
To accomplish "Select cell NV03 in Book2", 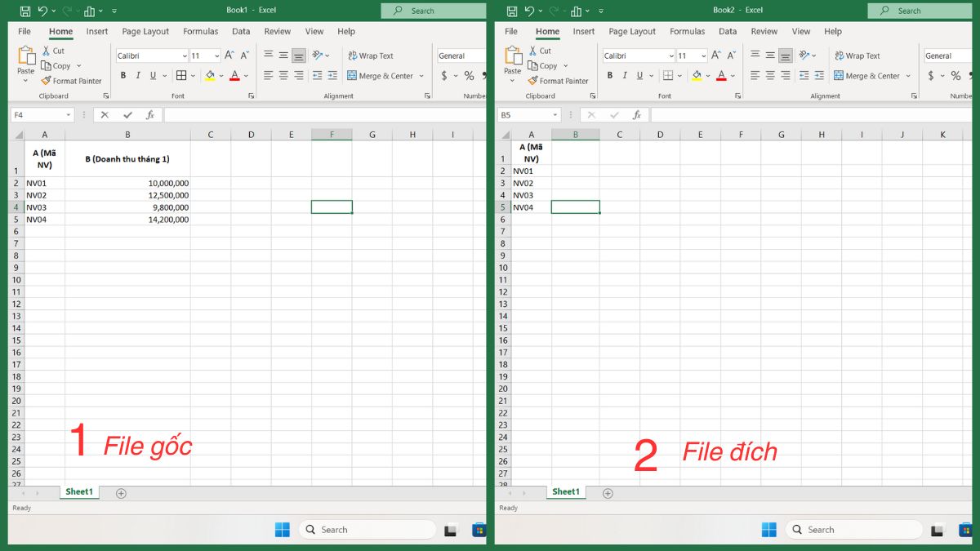I will click(x=531, y=195).
